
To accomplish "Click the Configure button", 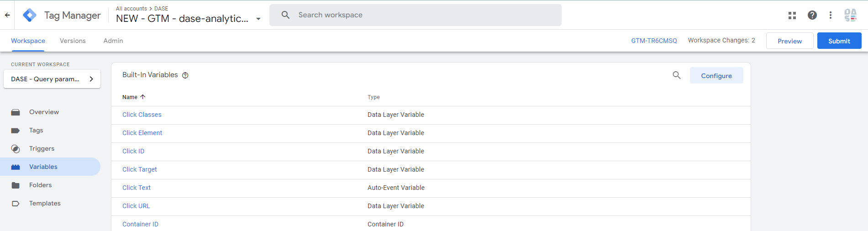I will click(716, 76).
